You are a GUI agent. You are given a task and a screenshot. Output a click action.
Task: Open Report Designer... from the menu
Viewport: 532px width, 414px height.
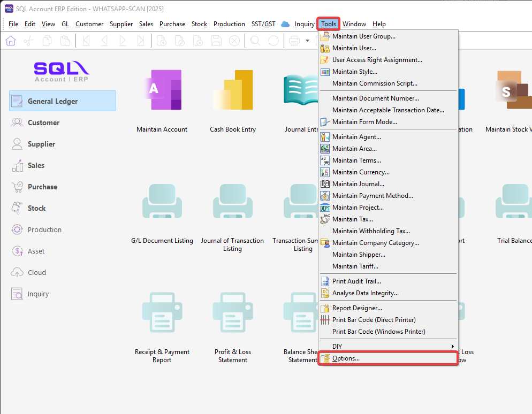(x=357, y=308)
